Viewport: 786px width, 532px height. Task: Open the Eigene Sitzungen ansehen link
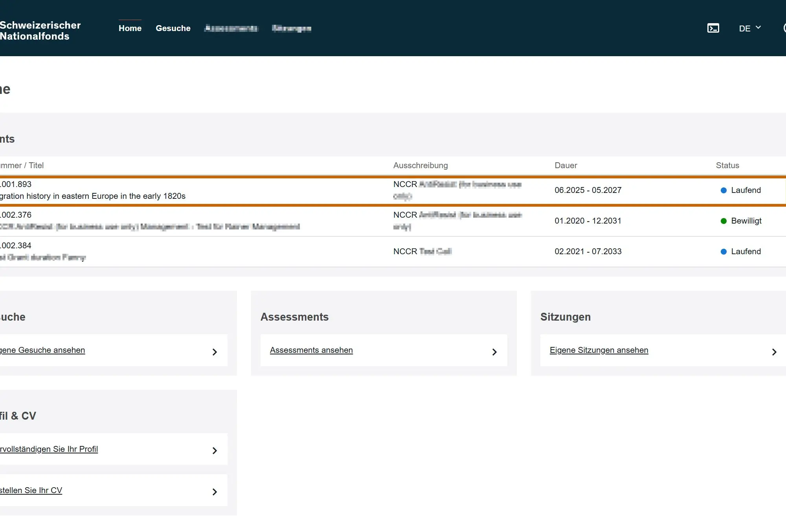click(x=599, y=350)
